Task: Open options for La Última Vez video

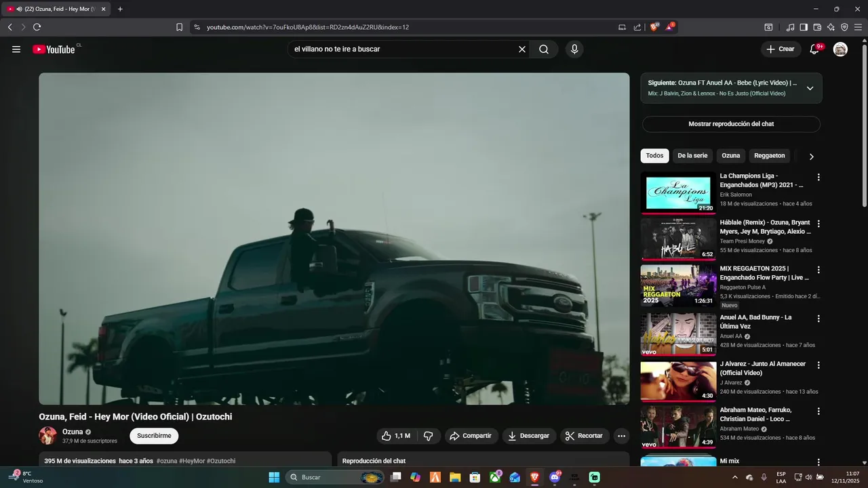Action: (818, 318)
